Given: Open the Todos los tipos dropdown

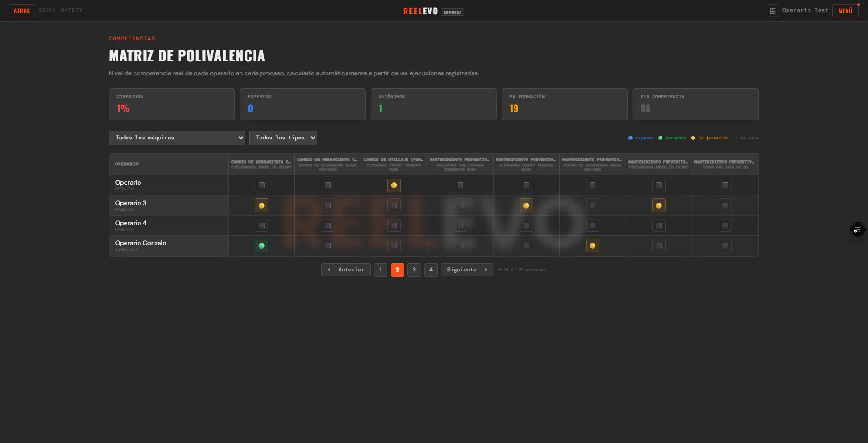Looking at the screenshot, I should [283, 138].
